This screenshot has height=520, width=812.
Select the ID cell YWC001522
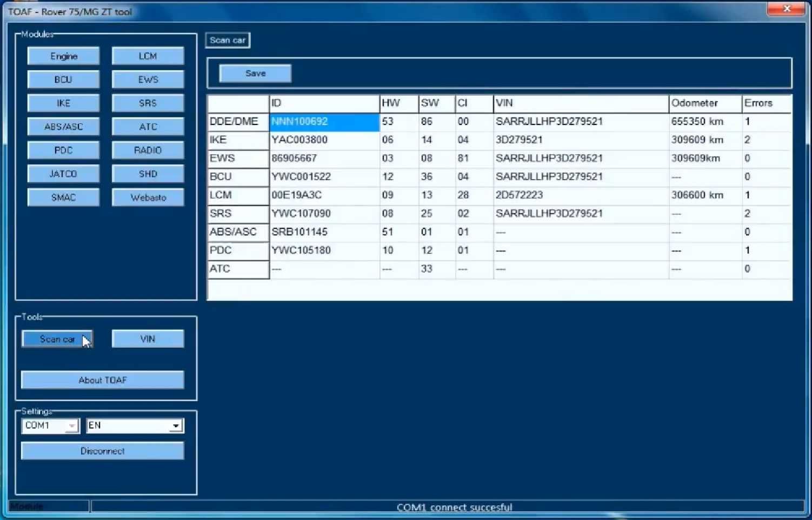coord(324,177)
